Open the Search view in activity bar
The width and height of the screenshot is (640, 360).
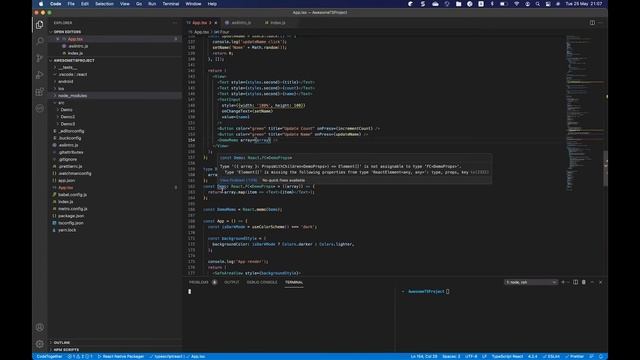40,41
